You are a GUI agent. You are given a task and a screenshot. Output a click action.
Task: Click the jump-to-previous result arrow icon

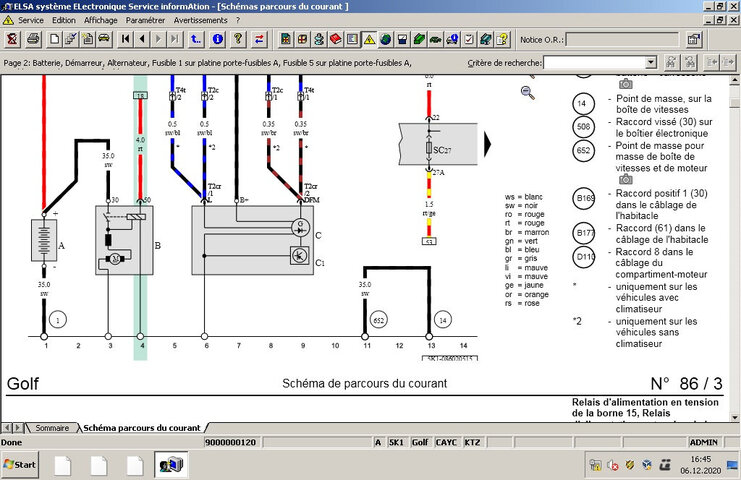coord(711,62)
